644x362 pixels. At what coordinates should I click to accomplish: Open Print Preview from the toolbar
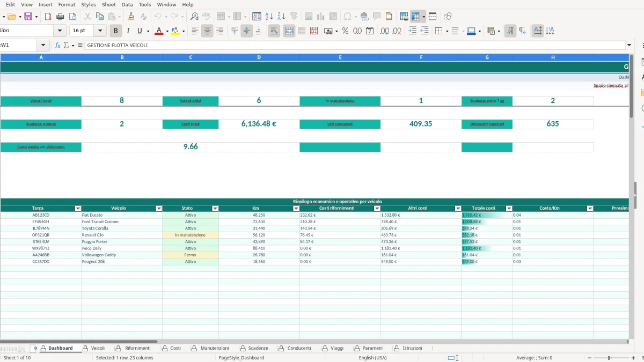(72, 17)
